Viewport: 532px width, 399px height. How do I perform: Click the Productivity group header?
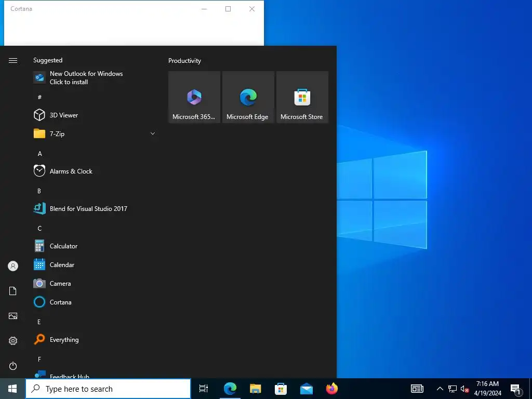coord(184,61)
